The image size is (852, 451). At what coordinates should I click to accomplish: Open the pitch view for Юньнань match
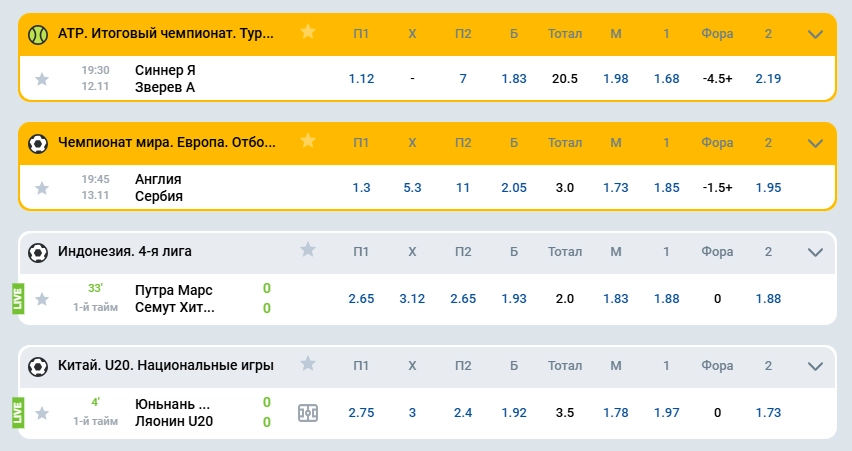click(308, 412)
